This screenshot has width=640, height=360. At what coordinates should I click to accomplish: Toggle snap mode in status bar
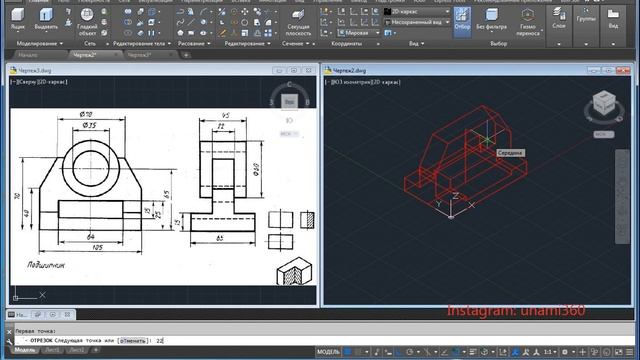[358, 352]
